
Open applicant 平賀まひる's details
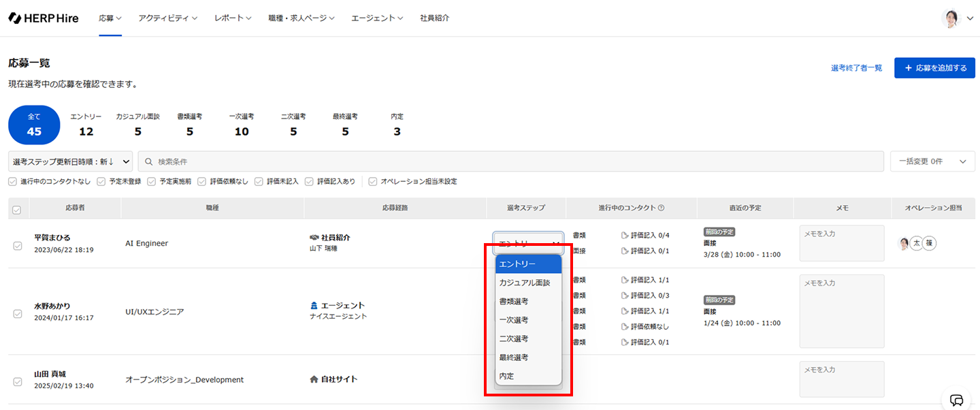(52, 238)
